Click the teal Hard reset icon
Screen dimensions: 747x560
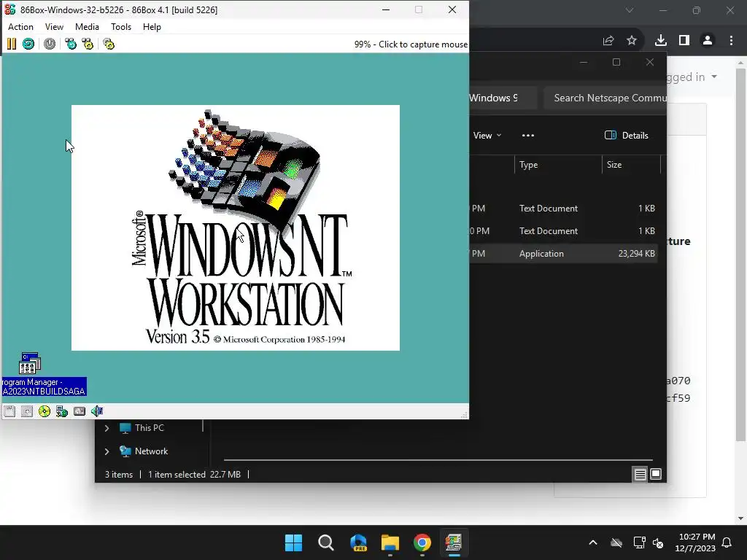[x=28, y=44]
